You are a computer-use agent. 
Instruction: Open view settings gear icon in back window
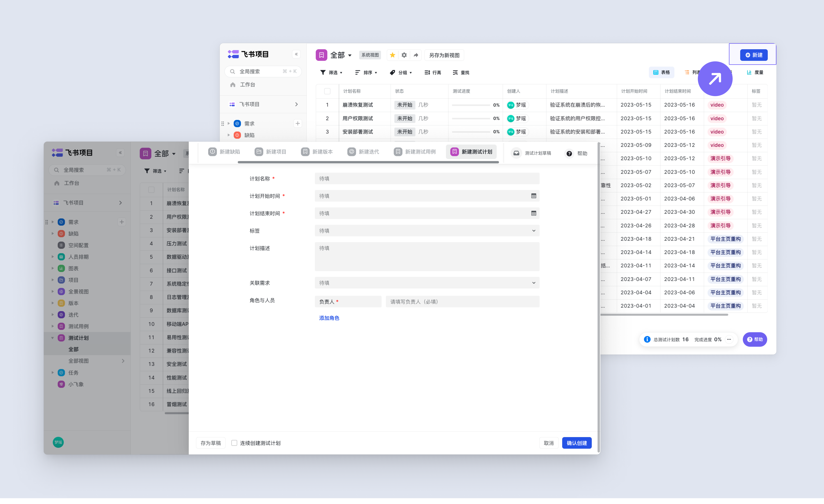(x=404, y=55)
